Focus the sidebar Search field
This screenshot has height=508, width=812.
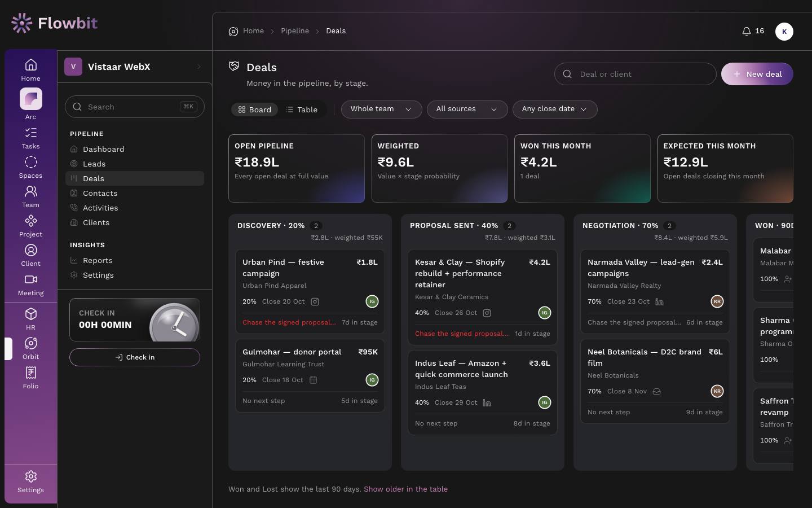point(135,107)
